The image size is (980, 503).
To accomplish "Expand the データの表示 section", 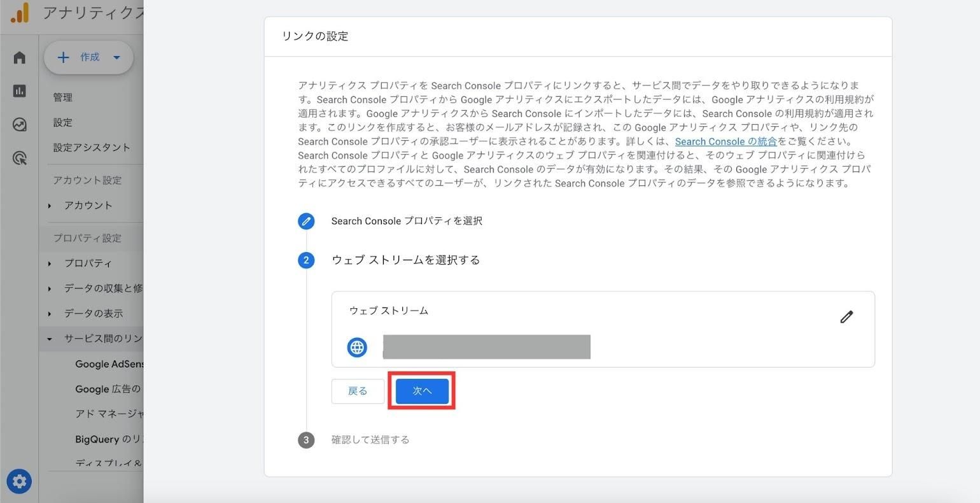I will 94,313.
